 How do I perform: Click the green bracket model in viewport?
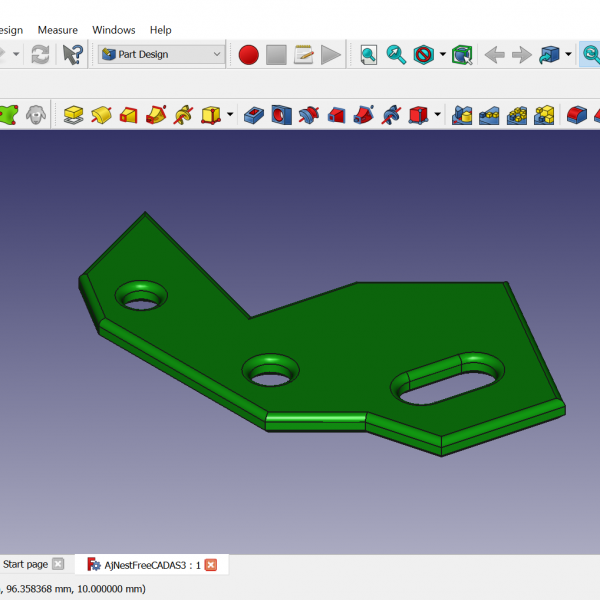pos(330,330)
